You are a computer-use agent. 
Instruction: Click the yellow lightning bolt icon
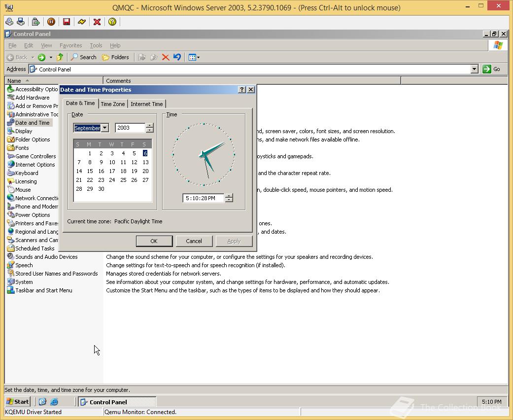coord(82,22)
